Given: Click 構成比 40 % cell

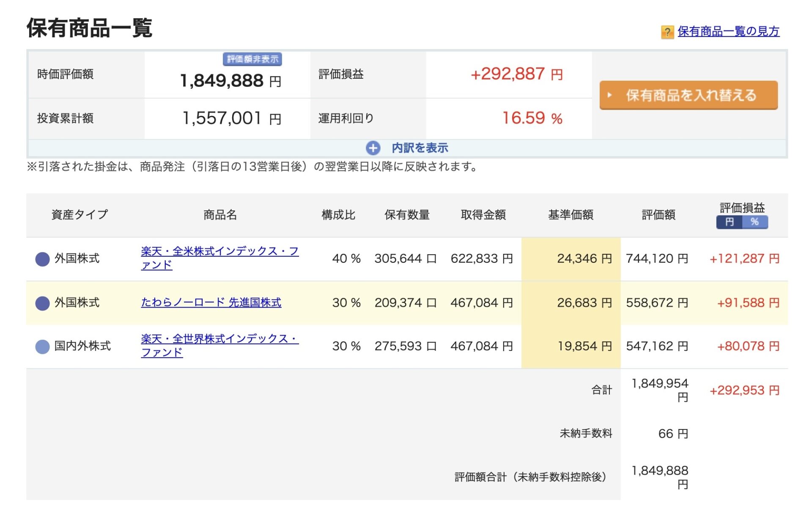Looking at the screenshot, I should (346, 258).
